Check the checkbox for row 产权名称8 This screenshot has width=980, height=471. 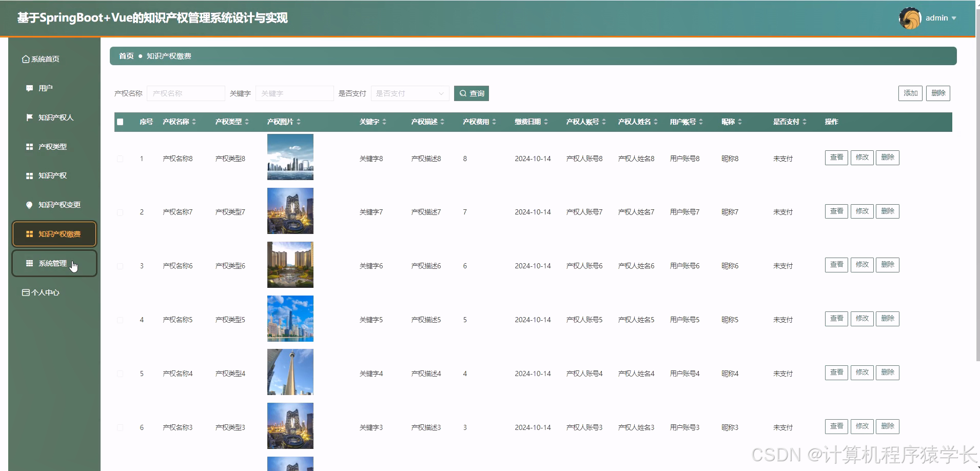point(120,158)
